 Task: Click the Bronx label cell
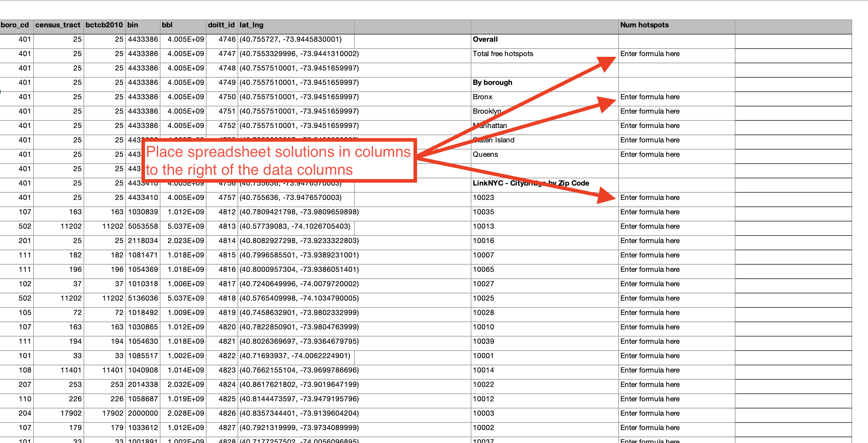coord(545,99)
